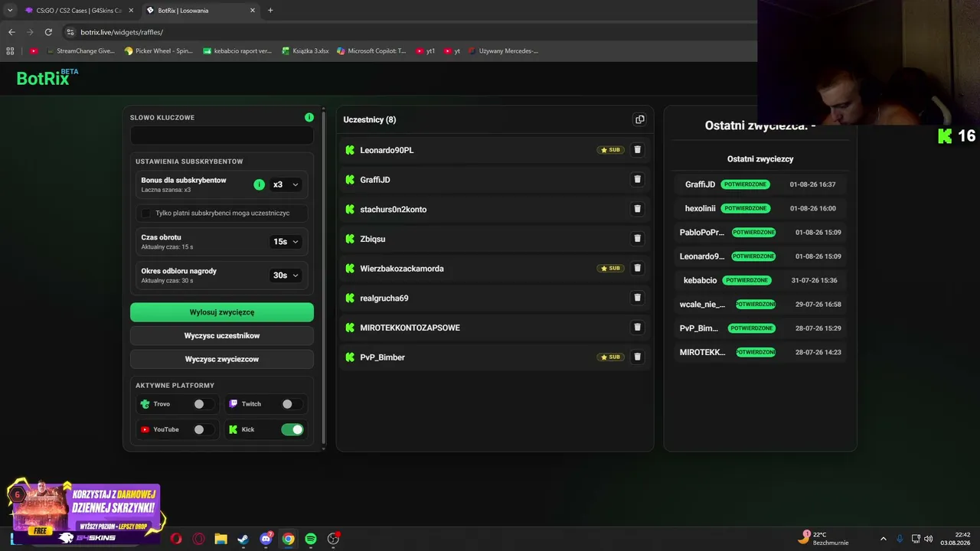Reload the page in the browser
This screenshot has width=980, height=551.
[48, 32]
